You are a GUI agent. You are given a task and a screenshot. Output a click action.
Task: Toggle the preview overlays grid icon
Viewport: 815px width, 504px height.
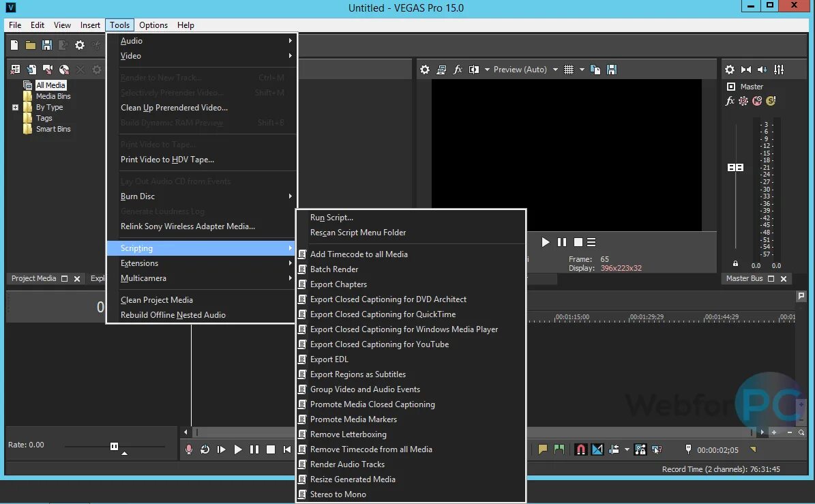pyautogui.click(x=569, y=70)
